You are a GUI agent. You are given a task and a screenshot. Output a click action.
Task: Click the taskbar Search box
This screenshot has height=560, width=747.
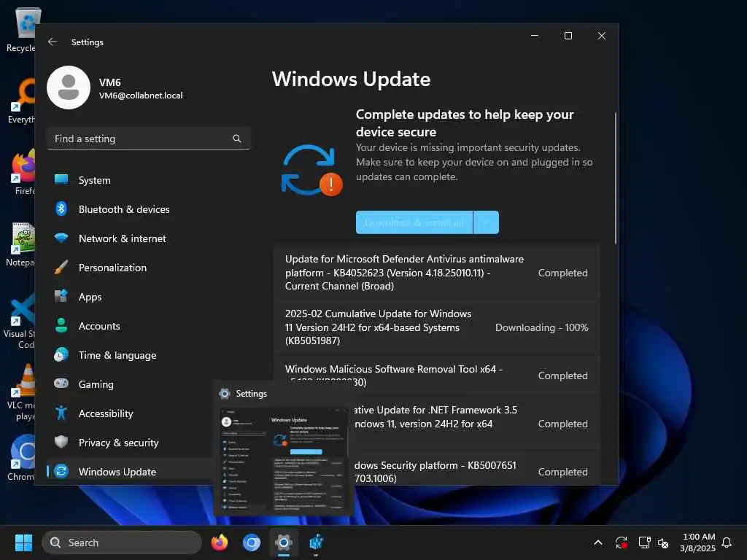tap(122, 542)
